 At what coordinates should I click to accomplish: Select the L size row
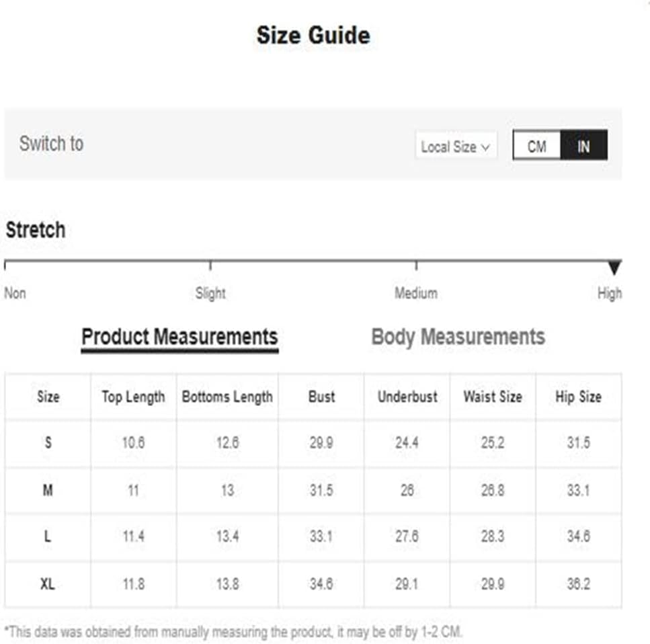click(313, 536)
